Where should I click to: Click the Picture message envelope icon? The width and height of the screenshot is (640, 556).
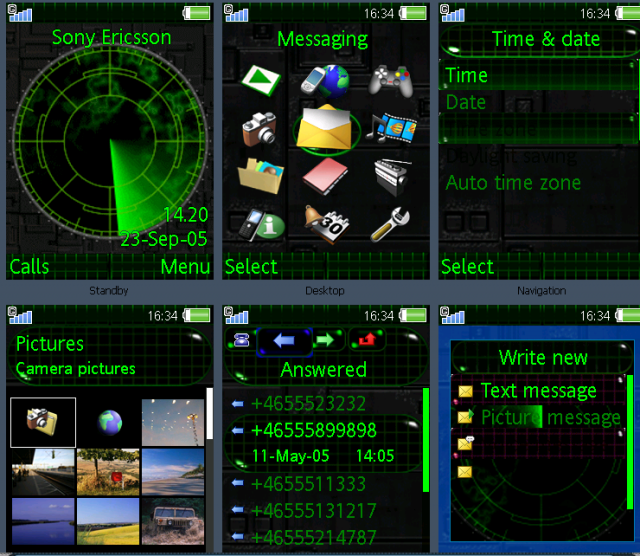(x=466, y=416)
